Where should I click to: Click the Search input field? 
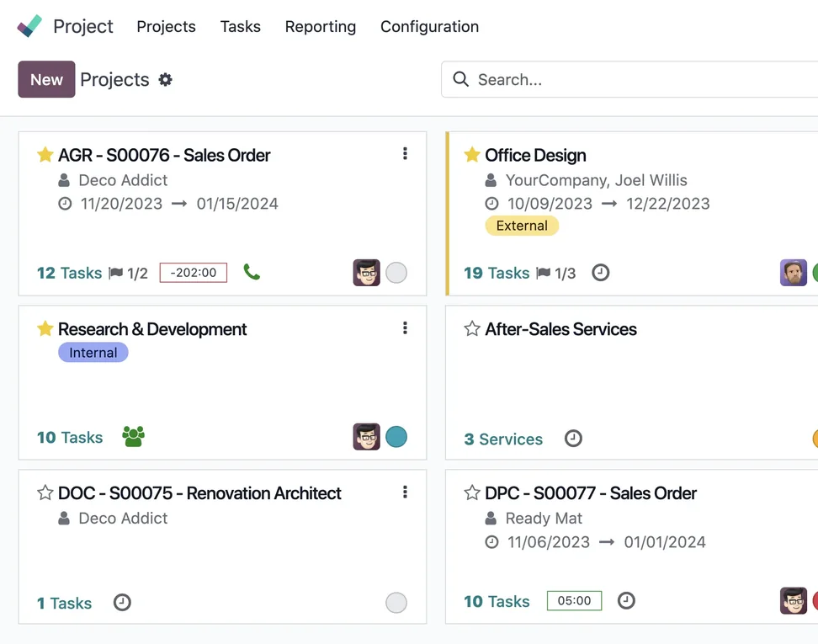point(629,79)
